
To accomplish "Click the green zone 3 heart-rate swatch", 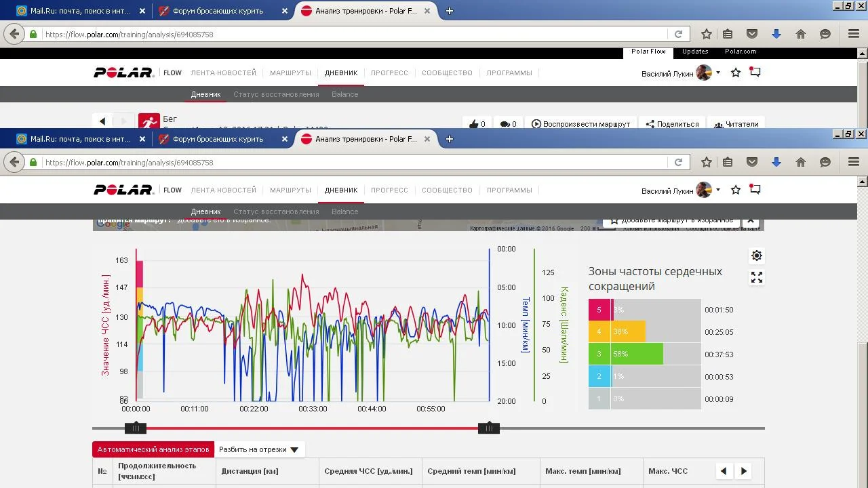I will tap(599, 354).
